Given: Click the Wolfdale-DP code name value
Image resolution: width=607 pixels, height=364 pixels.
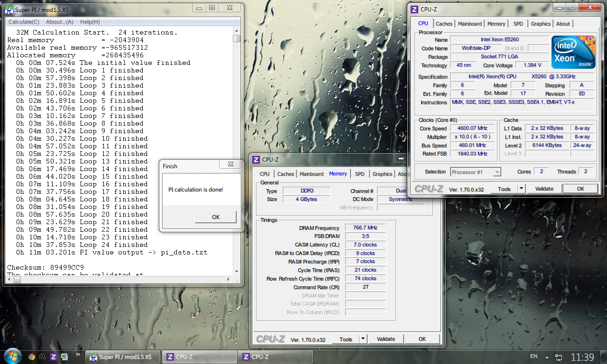Looking at the screenshot, I should coord(476,48).
